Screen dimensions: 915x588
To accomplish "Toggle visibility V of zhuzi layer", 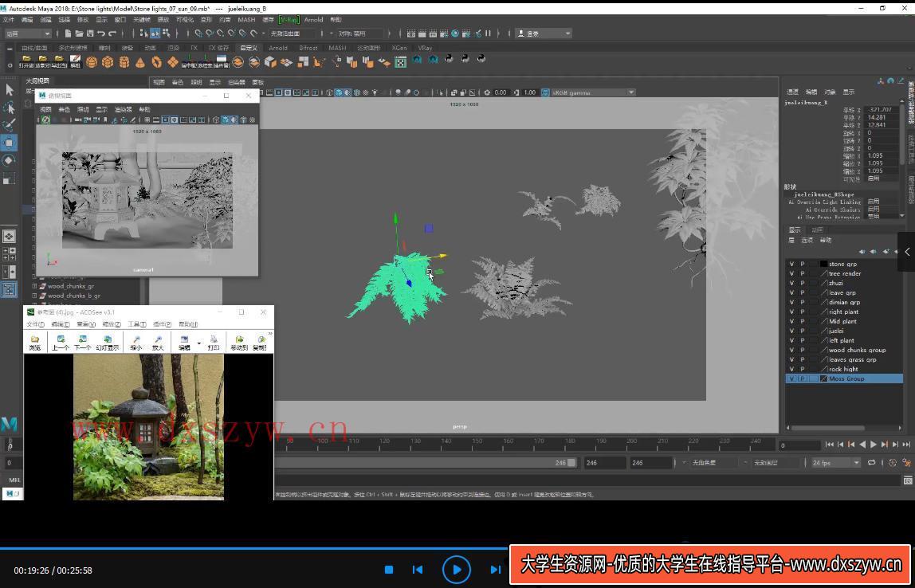I will 792,283.
